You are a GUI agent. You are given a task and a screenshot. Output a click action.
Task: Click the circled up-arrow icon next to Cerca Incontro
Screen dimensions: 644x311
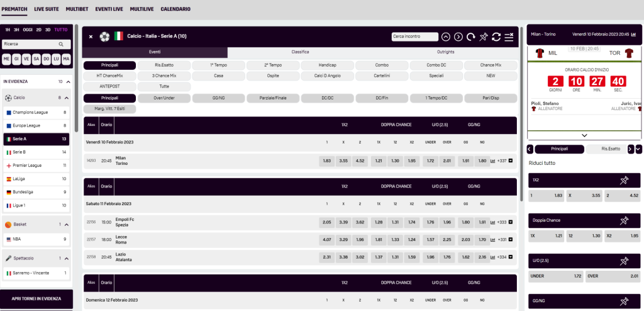tap(446, 37)
